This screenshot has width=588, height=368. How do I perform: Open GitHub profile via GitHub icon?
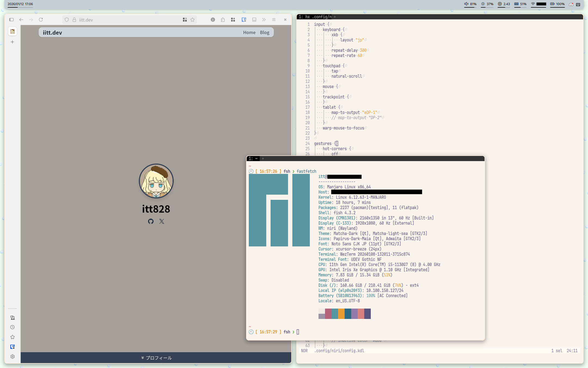click(x=151, y=221)
